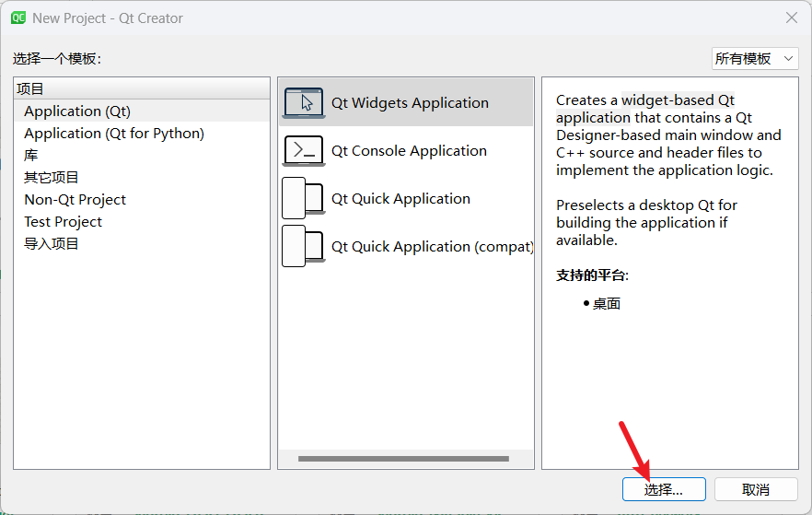Image resolution: width=812 pixels, height=515 pixels.
Task: Choose the Qt Quick Application template label
Action: pyautogui.click(x=400, y=198)
